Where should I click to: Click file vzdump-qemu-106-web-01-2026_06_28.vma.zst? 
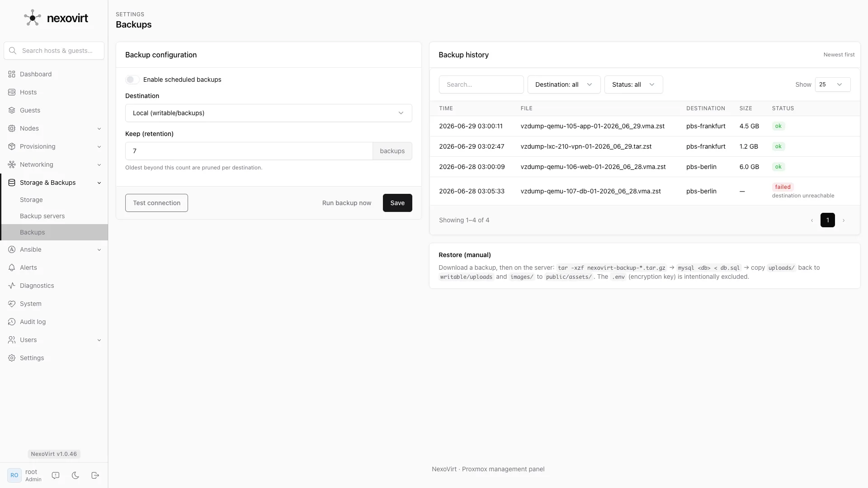tap(593, 167)
